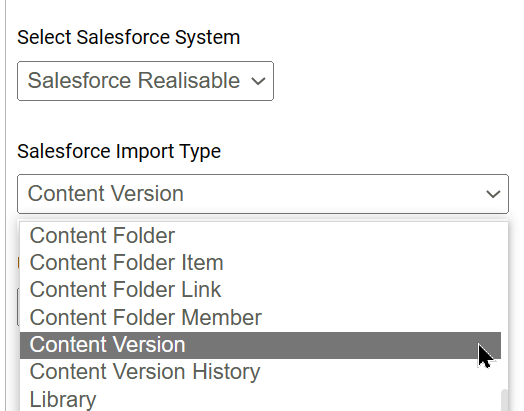Open the Salesforce Realisable system dropdown
This screenshot has width=524, height=411.
tap(145, 81)
